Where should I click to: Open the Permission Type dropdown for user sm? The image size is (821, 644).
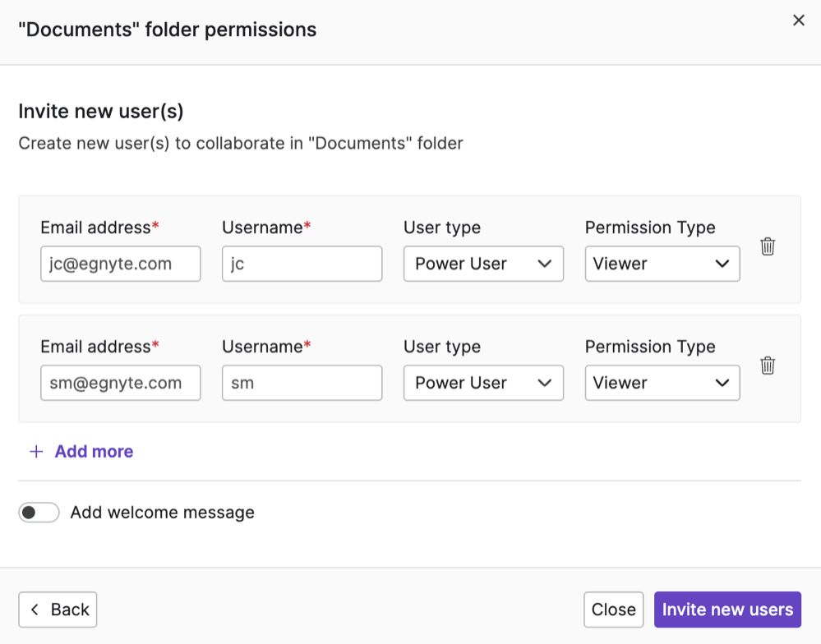[x=662, y=383]
